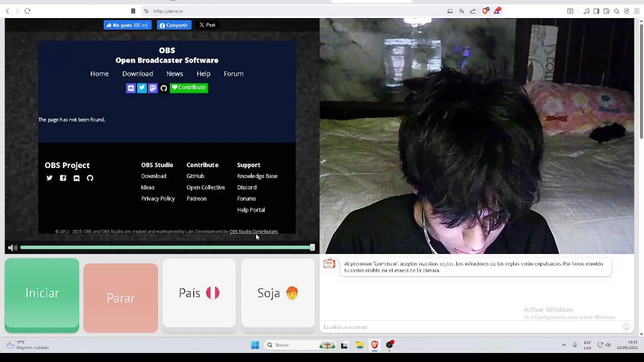Open the Knowledge Base link

(x=257, y=176)
